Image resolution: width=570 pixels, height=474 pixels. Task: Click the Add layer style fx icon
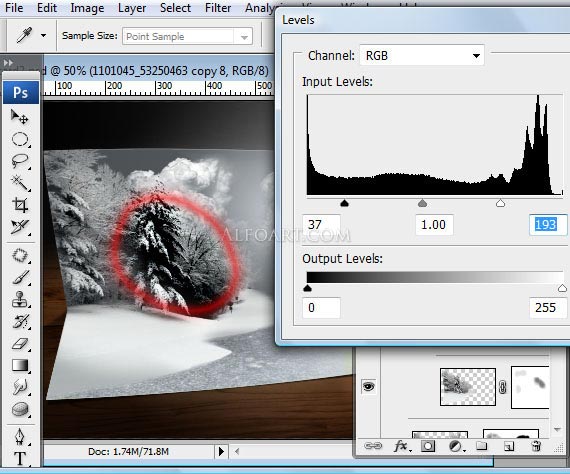click(x=402, y=446)
